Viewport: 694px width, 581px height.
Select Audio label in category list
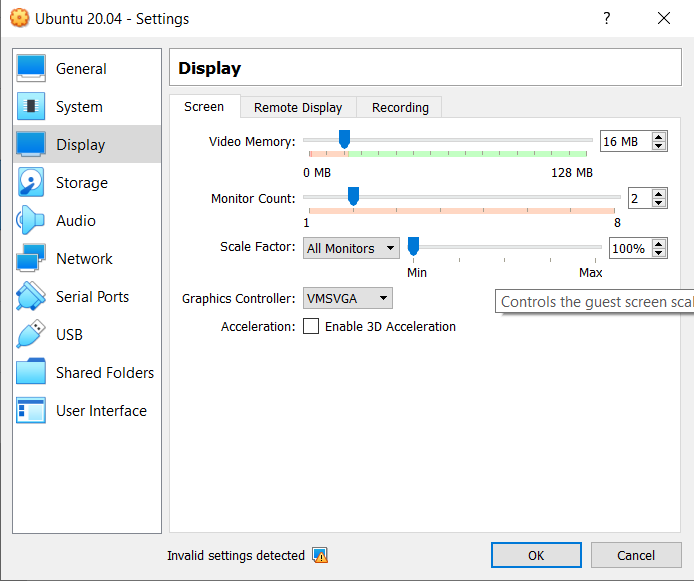(76, 220)
